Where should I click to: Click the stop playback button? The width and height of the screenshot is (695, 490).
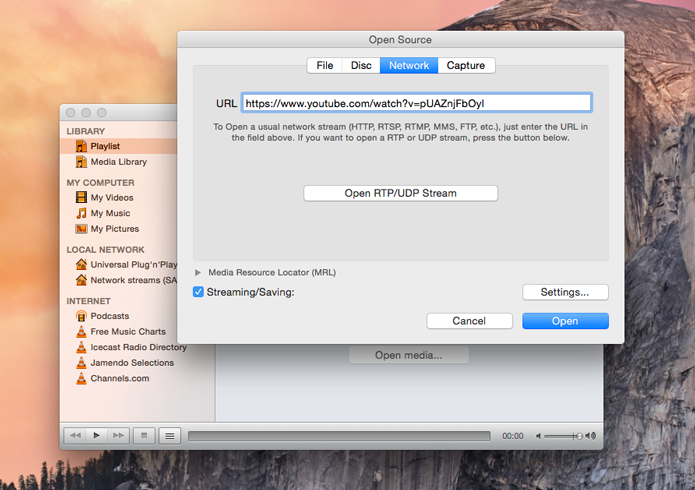point(144,435)
